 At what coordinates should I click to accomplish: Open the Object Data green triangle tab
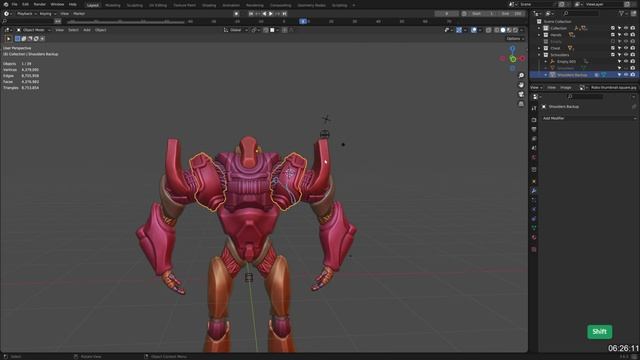point(534,228)
